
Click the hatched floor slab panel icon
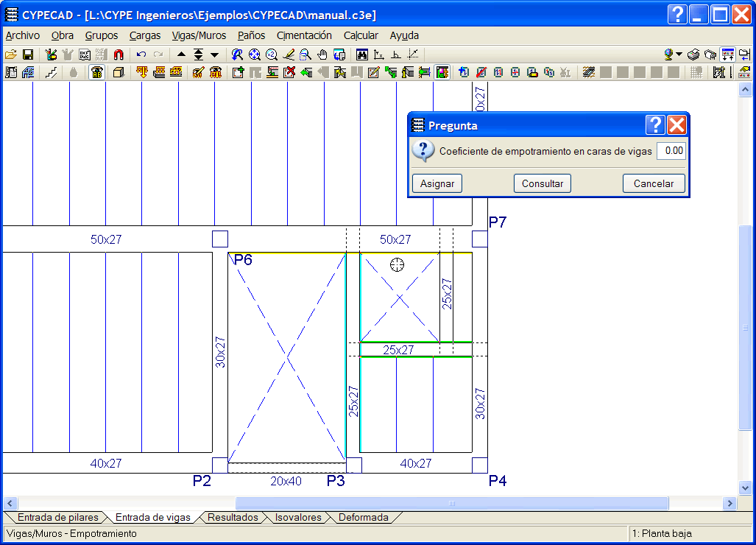point(588,72)
